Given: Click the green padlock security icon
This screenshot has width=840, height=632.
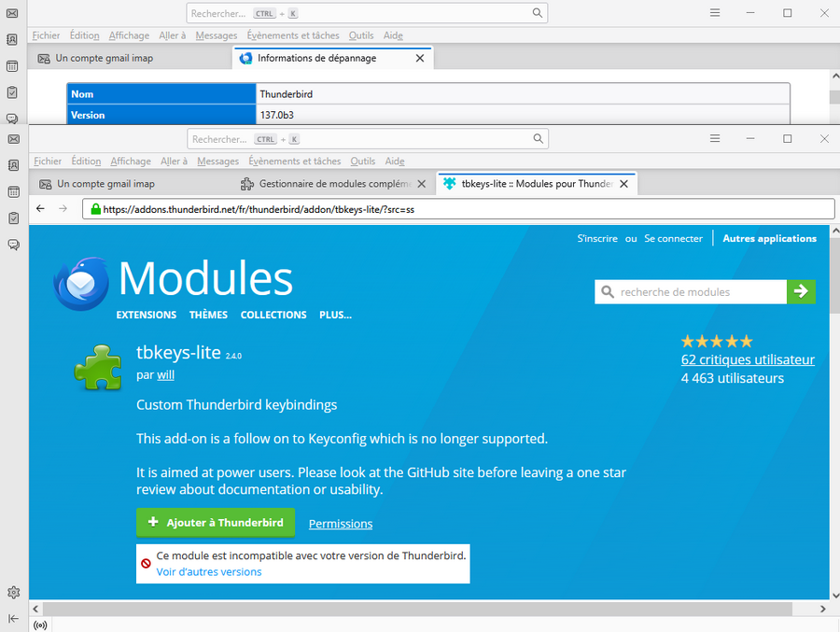Looking at the screenshot, I should tap(95, 209).
